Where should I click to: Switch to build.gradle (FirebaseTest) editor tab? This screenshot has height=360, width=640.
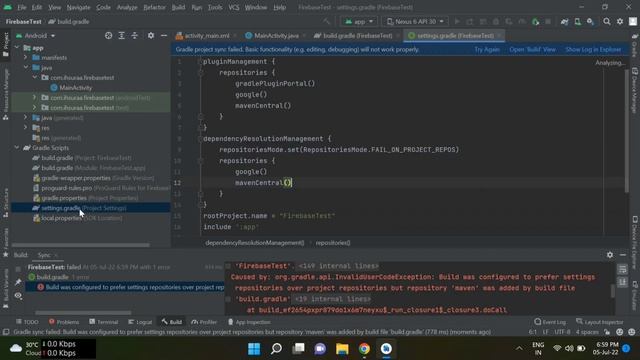[x=357, y=36]
